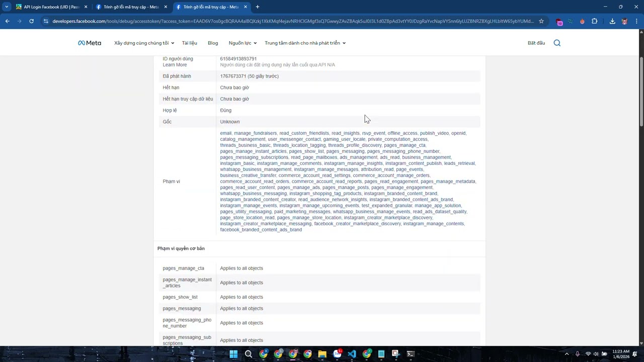Click the facebook_branded_content_ads_brand scope link
The height and width of the screenshot is (362, 644).
(261, 230)
